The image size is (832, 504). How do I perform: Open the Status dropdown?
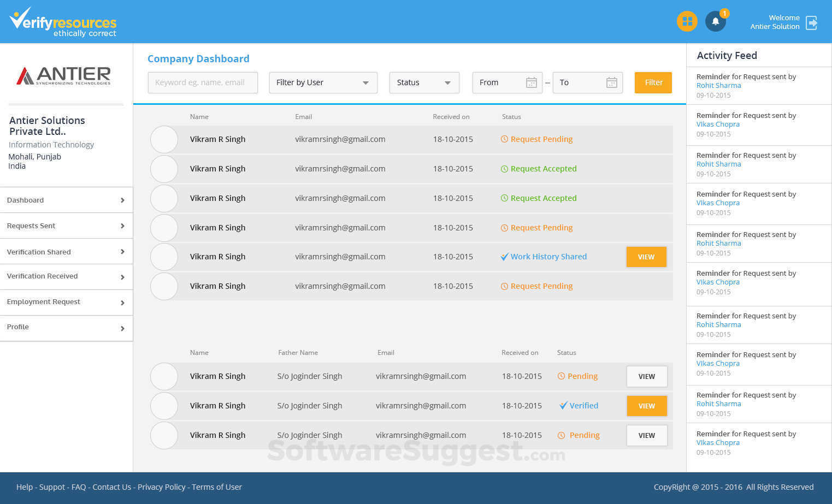coord(424,82)
